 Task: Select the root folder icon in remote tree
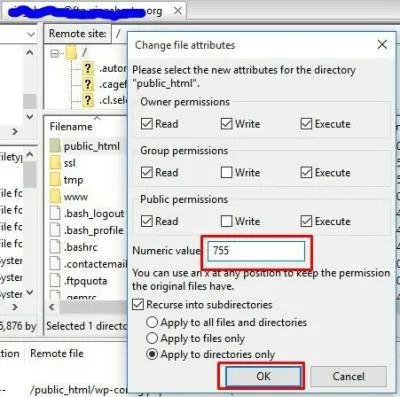click(x=71, y=53)
